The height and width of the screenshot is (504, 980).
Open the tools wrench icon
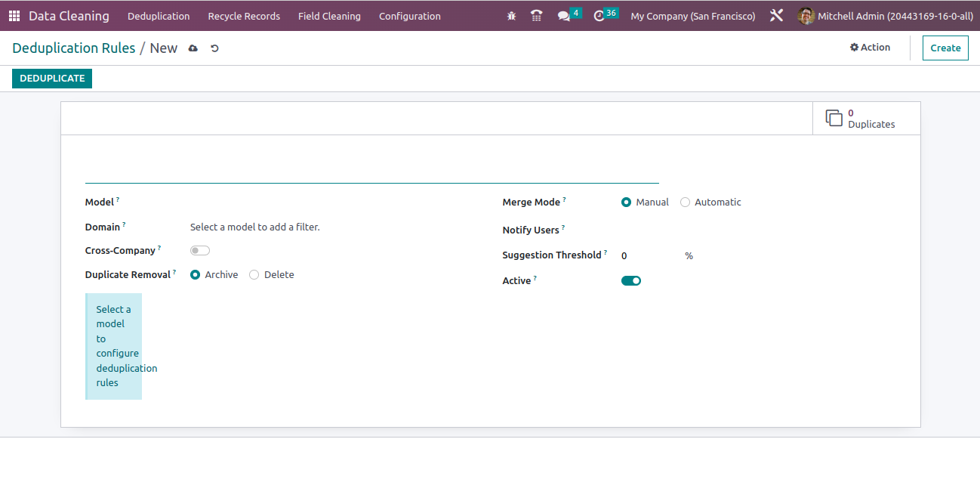pos(776,16)
